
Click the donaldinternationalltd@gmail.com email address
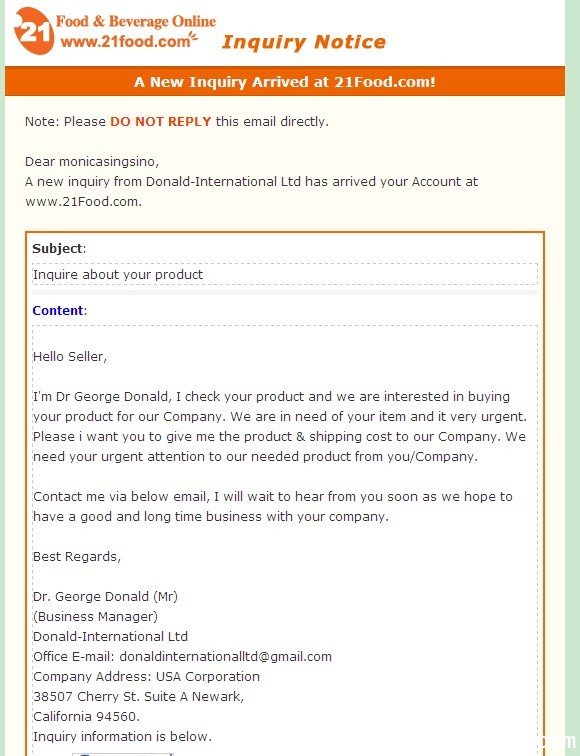pos(226,657)
